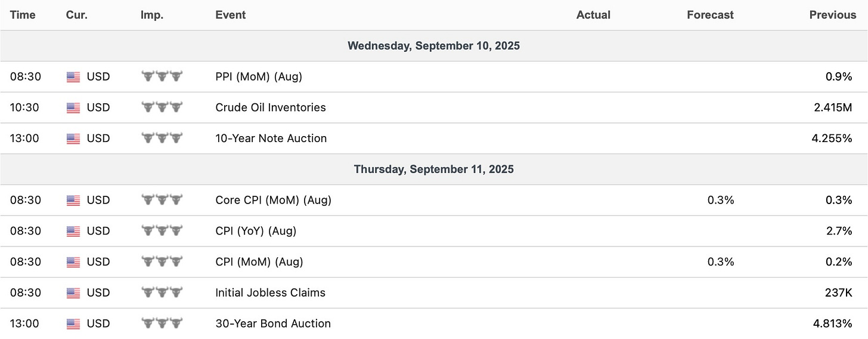
Task: Open the CPI (YoY) (Aug) event
Action: (x=256, y=231)
